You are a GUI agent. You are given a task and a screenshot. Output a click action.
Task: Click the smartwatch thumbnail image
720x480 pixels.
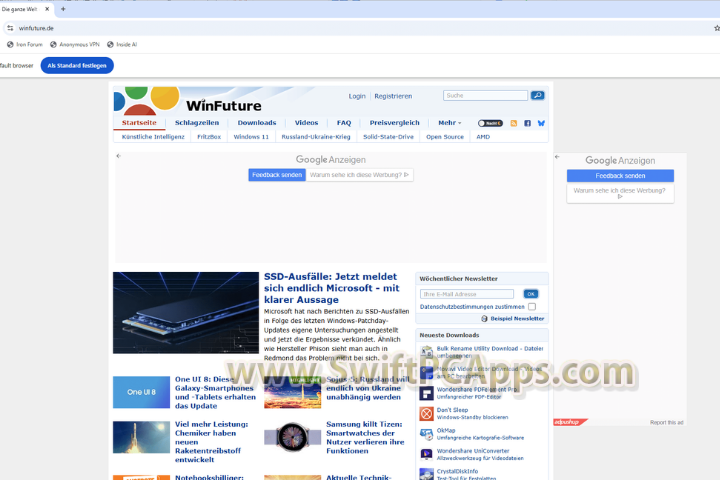292,437
